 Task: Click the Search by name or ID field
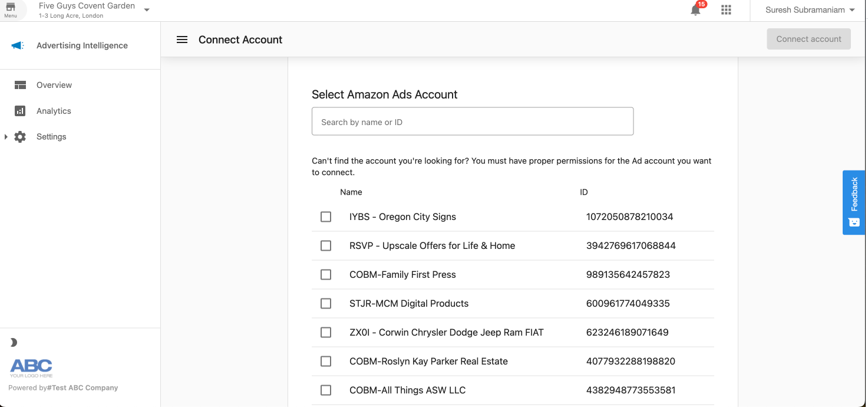coord(472,122)
